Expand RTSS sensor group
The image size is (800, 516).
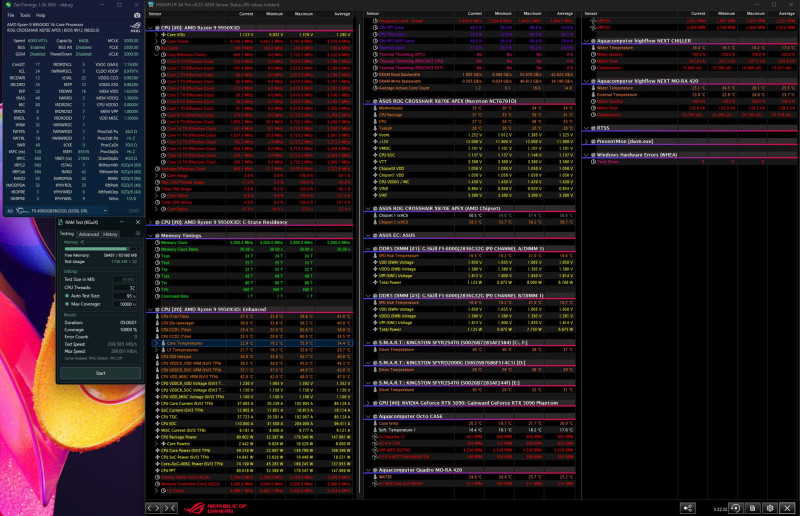[x=586, y=128]
